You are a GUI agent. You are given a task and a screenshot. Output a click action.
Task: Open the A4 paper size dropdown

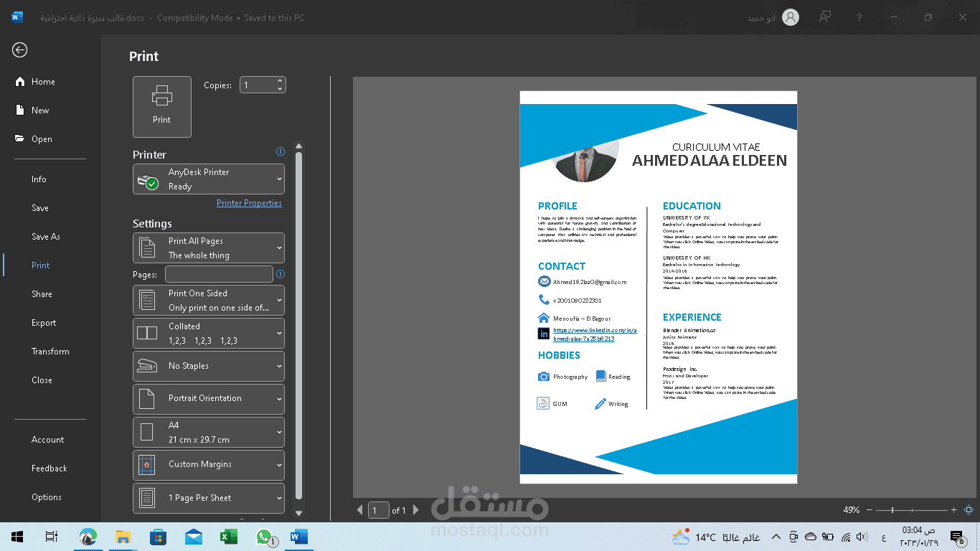click(x=209, y=433)
